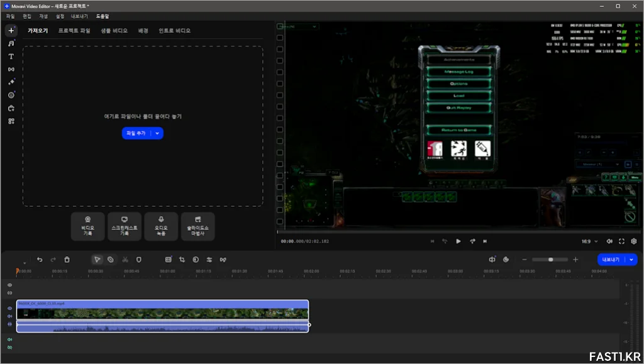The image size is (644, 364).
Task: Activate the Blade cut mode tool
Action: pyautogui.click(x=111, y=260)
